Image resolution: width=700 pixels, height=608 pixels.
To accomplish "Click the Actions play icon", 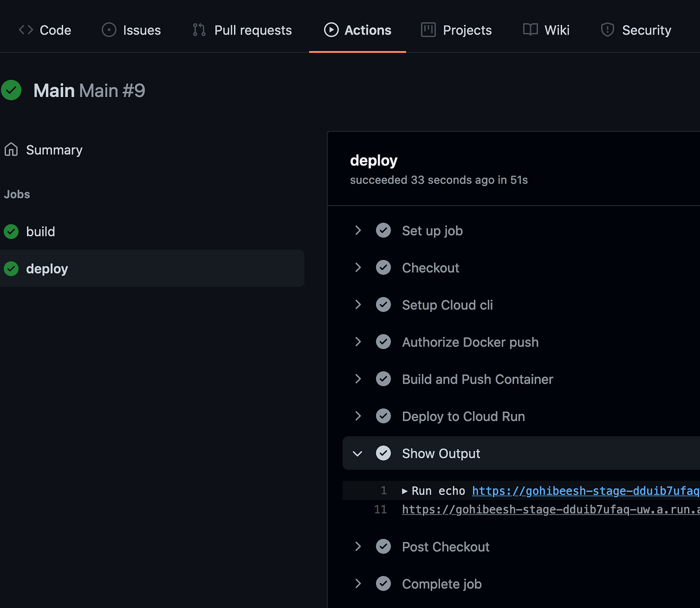I will pos(330,29).
